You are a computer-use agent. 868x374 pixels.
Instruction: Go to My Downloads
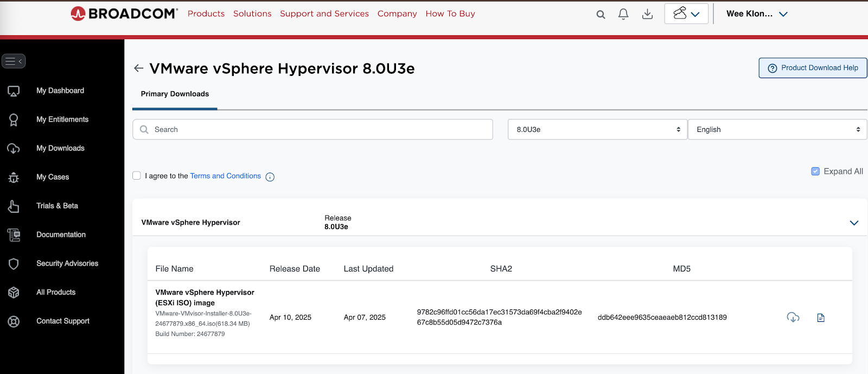(x=60, y=148)
